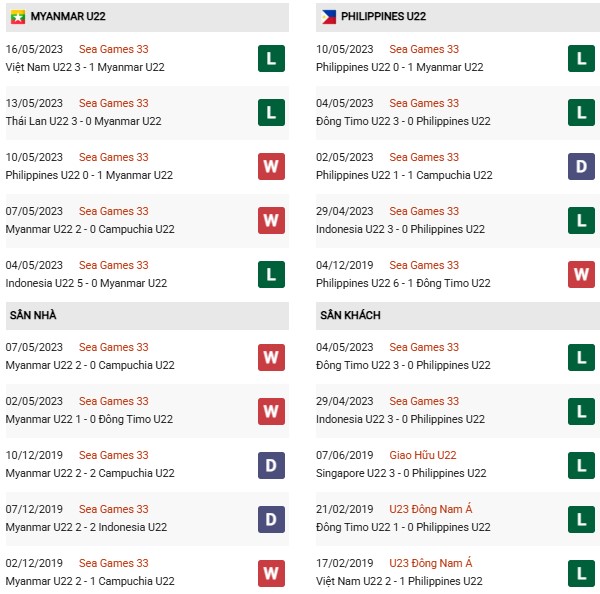
Task: Click W badge for Myanmar 2-1 Campuchia
Action: (x=270, y=572)
